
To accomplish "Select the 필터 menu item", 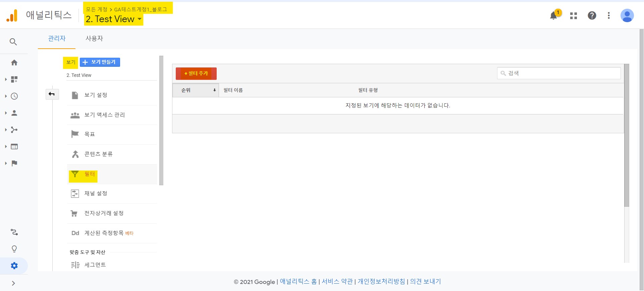I will point(112,174).
